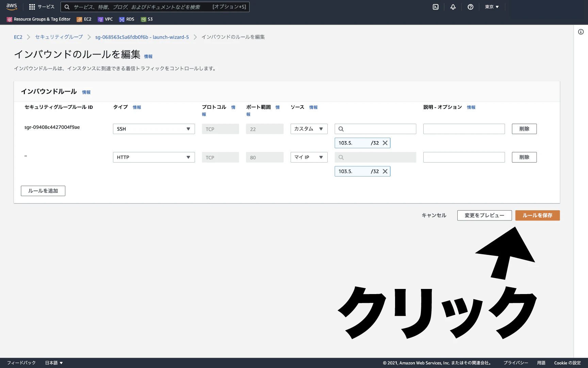Expand the HTTP type dropdown

pos(154,157)
